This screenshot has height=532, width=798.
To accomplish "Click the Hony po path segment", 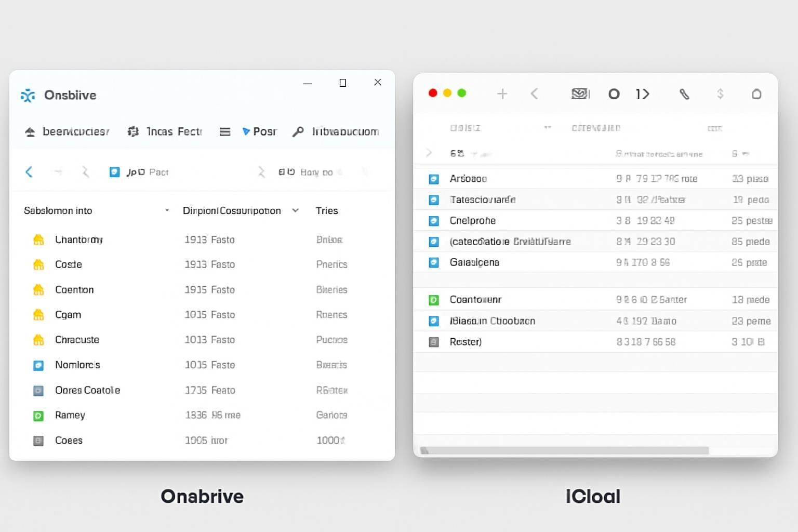I will [316, 172].
